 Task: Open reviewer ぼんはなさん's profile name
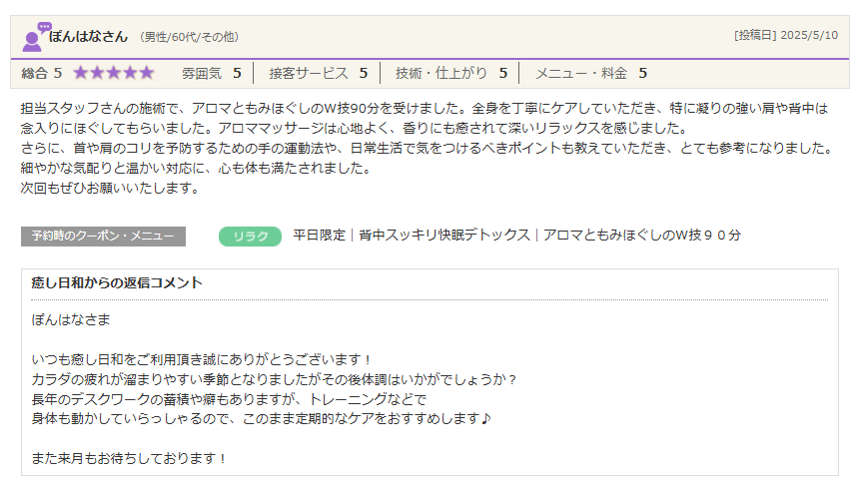(x=89, y=36)
